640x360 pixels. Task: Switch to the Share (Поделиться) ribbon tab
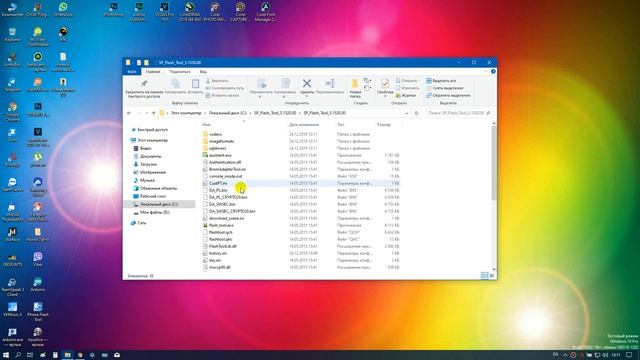click(180, 71)
